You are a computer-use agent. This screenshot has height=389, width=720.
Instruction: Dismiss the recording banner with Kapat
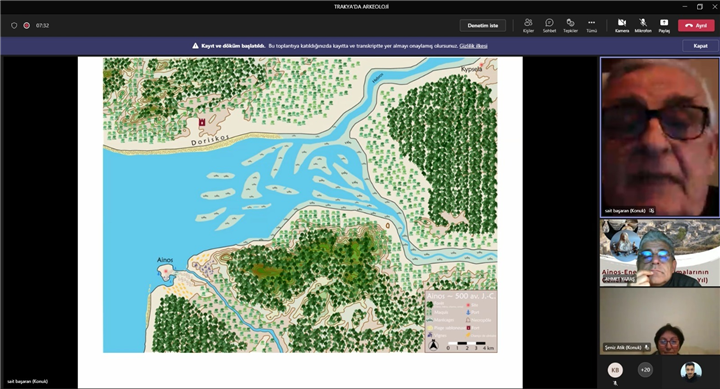[700, 46]
